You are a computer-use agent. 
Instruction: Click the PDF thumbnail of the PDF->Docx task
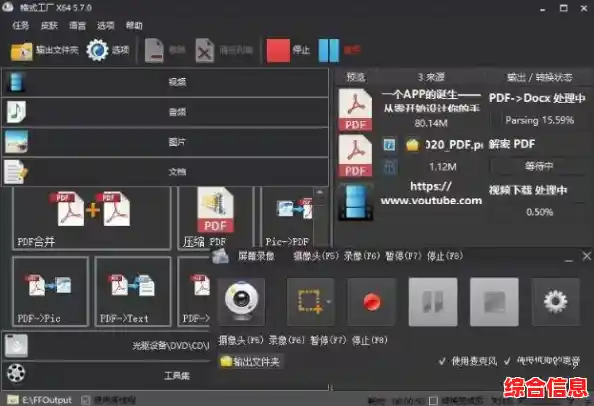point(355,110)
